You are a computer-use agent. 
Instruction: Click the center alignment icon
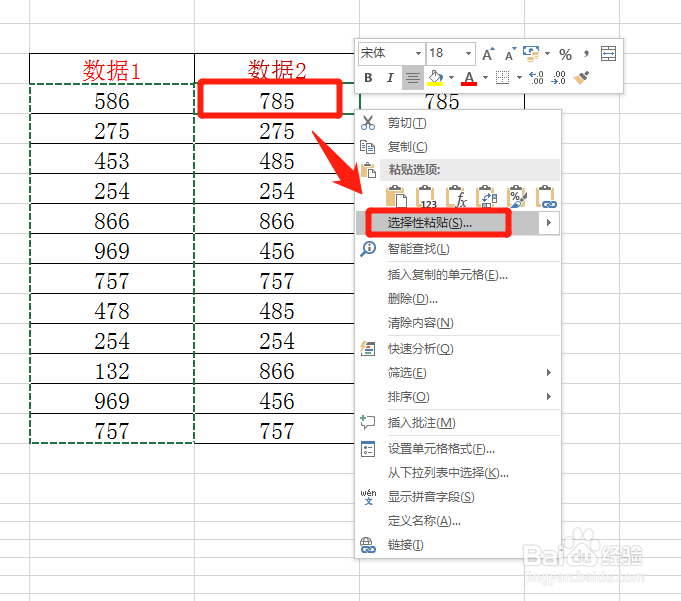413,78
